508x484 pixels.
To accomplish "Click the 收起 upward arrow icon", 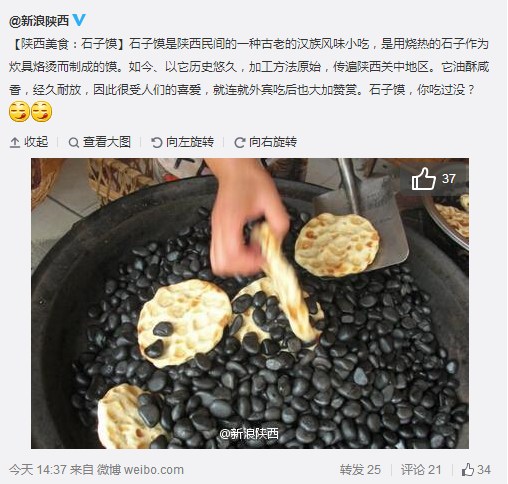I will click(x=15, y=143).
